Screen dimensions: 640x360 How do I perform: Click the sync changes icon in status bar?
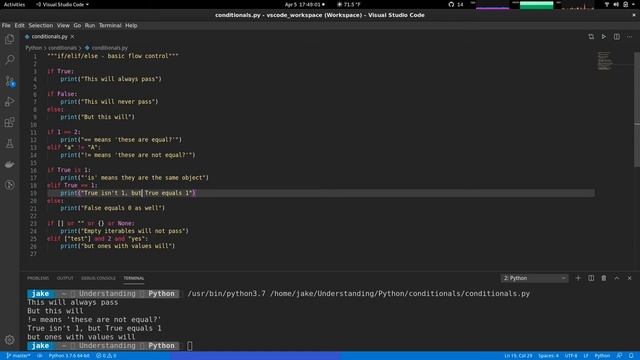40,356
